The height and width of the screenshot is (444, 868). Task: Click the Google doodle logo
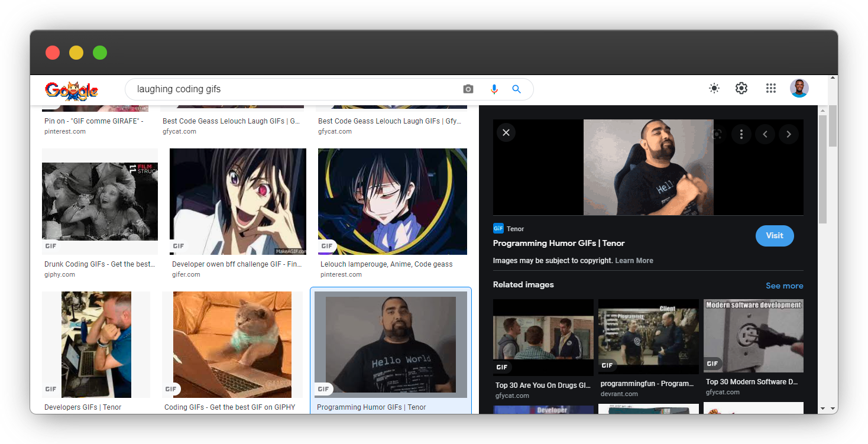click(71, 90)
